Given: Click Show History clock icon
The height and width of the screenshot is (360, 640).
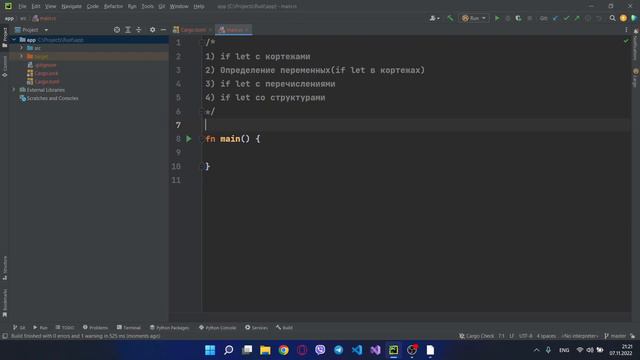Looking at the screenshot, I should (x=588, y=18).
